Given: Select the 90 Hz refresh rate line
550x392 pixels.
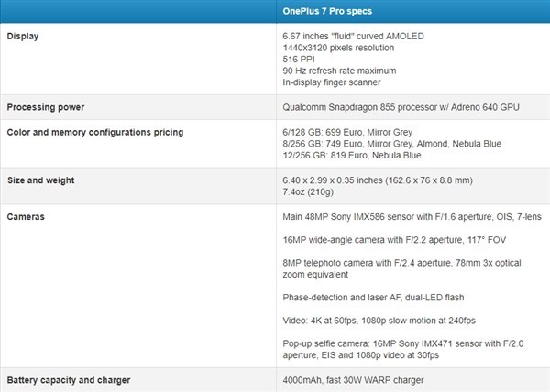Looking at the screenshot, I should pos(339,71).
